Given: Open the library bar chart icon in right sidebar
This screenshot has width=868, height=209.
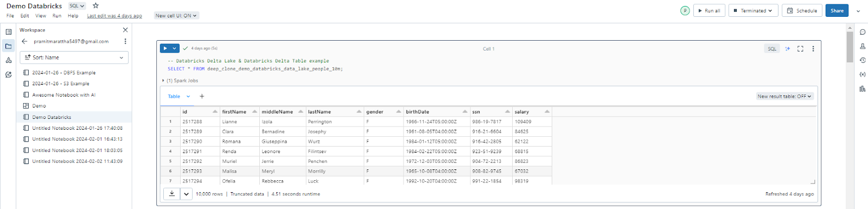Looking at the screenshot, I should point(863,88).
